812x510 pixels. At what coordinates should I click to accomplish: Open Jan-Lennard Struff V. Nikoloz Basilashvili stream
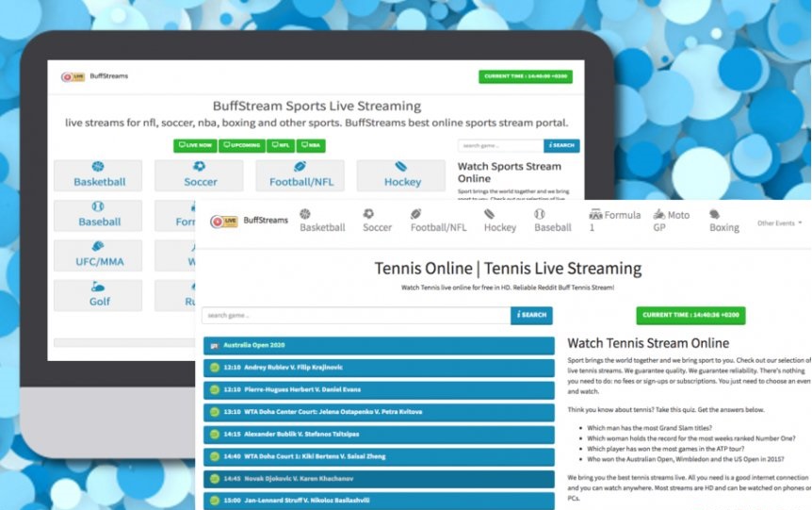pyautogui.click(x=379, y=501)
